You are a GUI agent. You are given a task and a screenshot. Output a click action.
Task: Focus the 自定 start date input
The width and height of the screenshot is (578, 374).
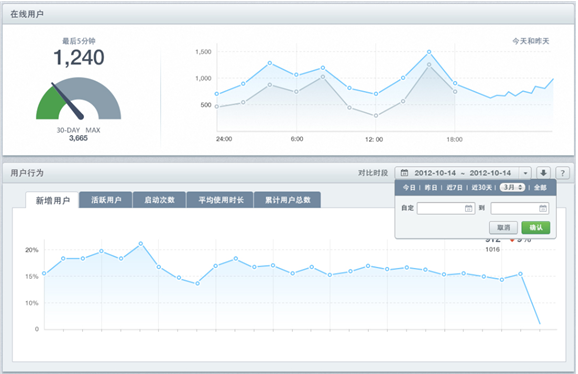tap(446, 208)
